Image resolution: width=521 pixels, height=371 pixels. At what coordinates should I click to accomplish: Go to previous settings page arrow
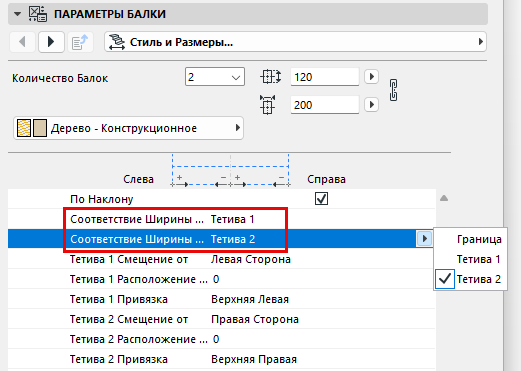[x=22, y=42]
